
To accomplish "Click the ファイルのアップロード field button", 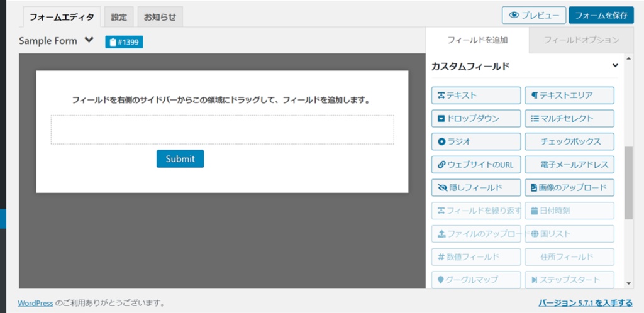I will [476, 234].
